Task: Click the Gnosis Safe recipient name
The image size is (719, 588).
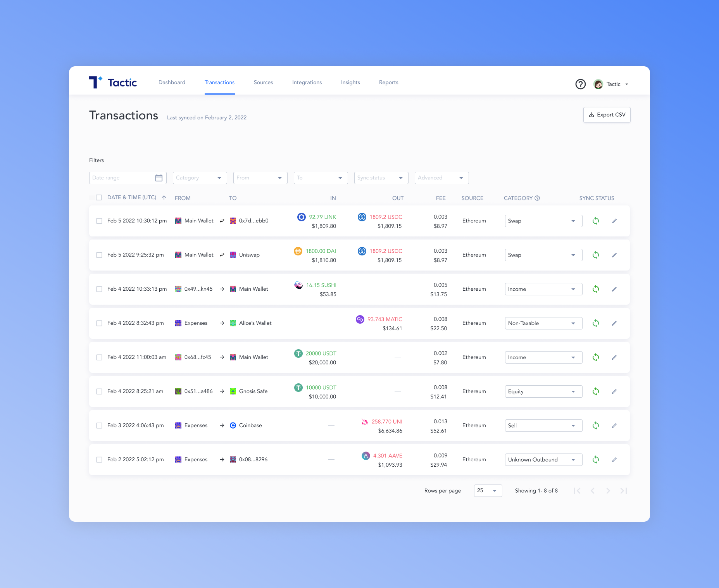Action: [253, 391]
